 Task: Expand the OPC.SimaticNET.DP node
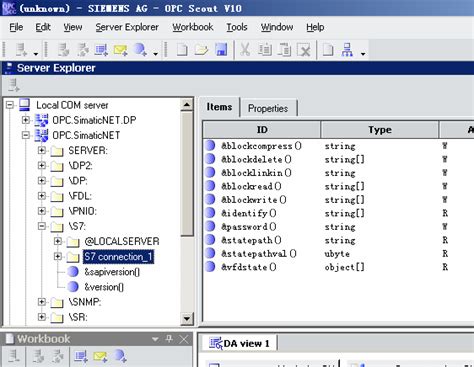(x=26, y=120)
